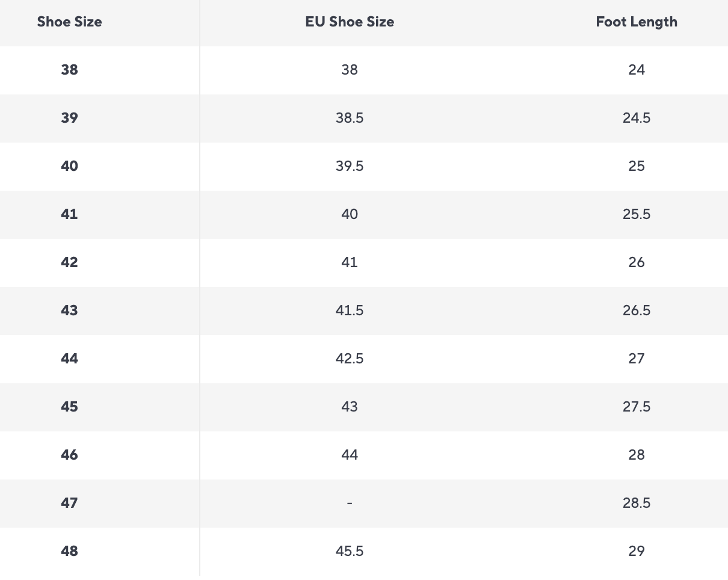Select foot length value 24.5
This screenshot has width=728, height=580.
[x=637, y=118]
